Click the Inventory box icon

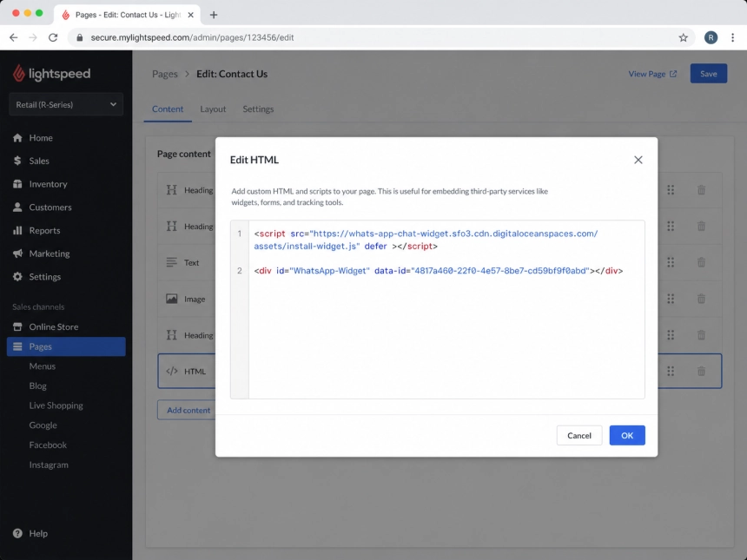point(17,184)
